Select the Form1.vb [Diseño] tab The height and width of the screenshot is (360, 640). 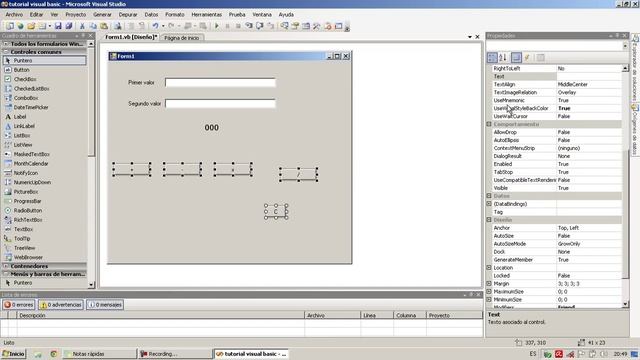(x=131, y=37)
